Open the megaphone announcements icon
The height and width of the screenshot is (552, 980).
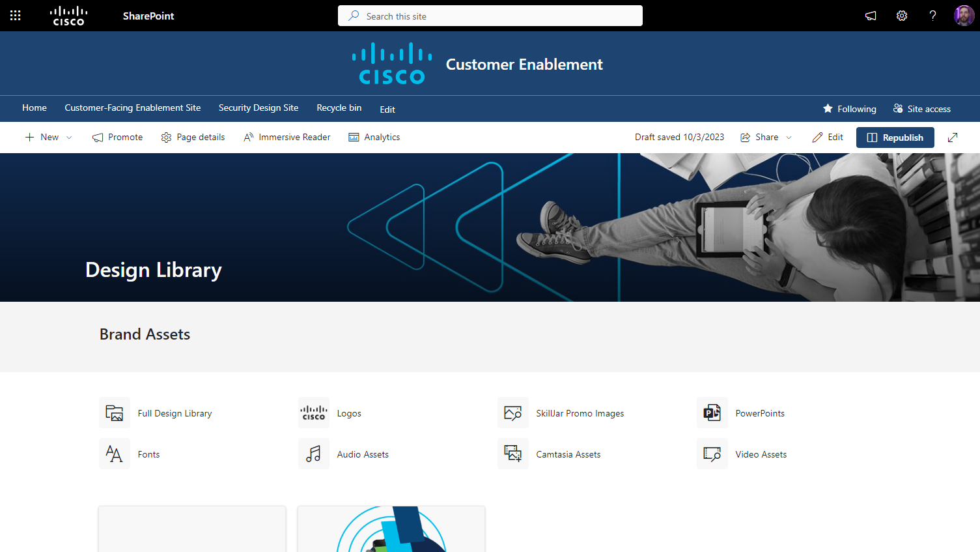(871, 16)
